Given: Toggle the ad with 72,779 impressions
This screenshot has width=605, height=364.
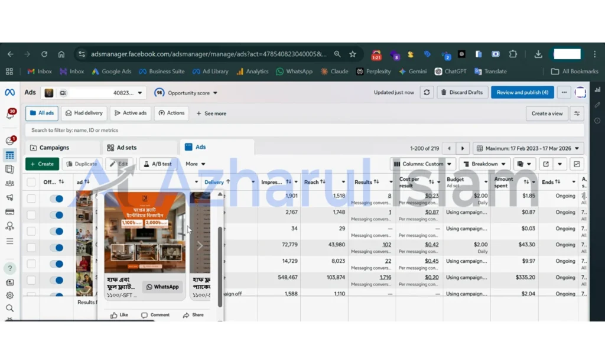Looking at the screenshot, I should [x=56, y=248].
